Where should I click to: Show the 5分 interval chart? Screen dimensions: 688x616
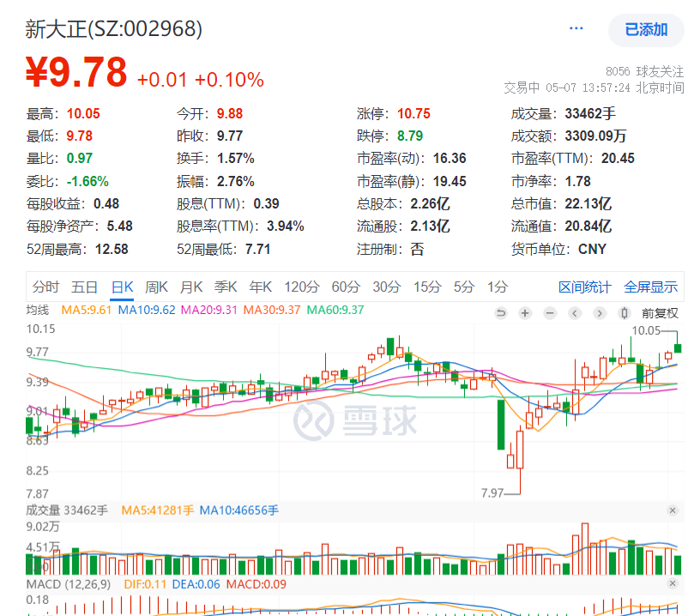click(x=464, y=287)
